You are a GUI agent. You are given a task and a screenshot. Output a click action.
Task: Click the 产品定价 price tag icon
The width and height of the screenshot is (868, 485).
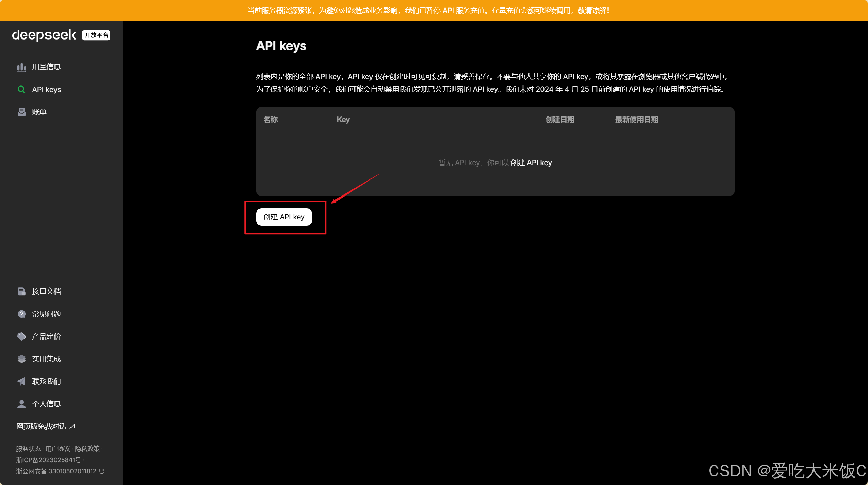click(x=21, y=337)
